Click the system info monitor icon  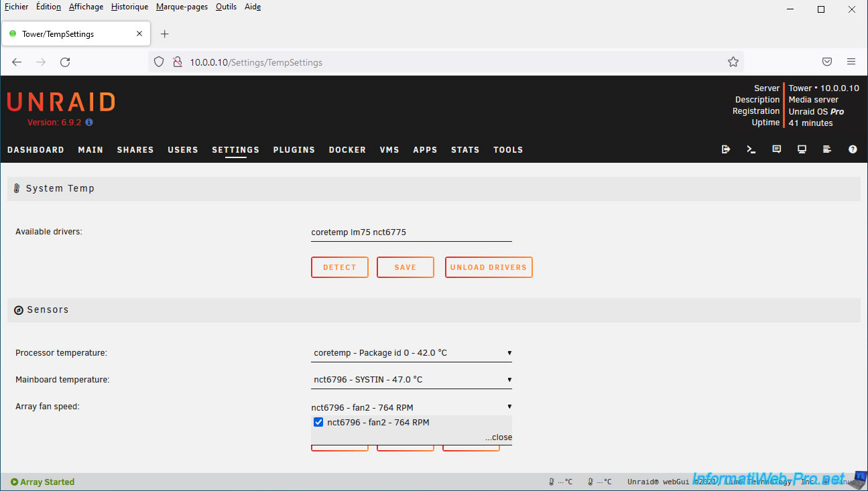(x=802, y=149)
